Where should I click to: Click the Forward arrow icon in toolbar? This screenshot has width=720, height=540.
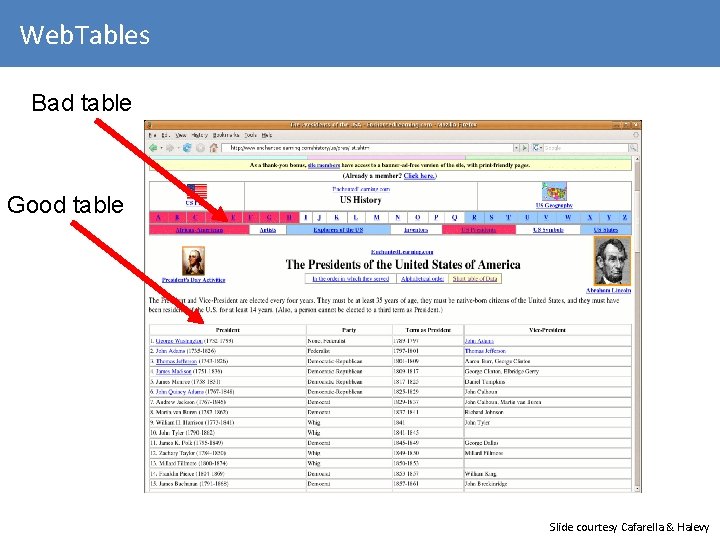pyautogui.click(x=170, y=148)
